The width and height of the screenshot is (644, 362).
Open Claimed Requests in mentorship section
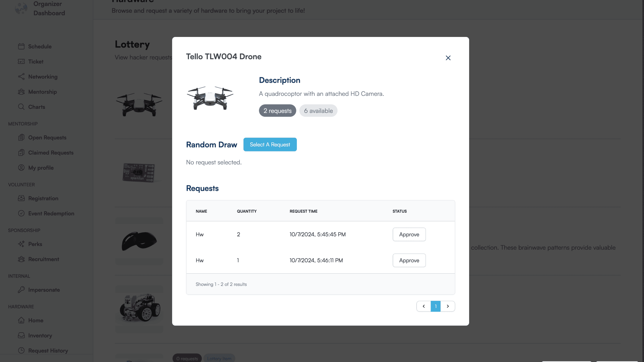[50, 153]
